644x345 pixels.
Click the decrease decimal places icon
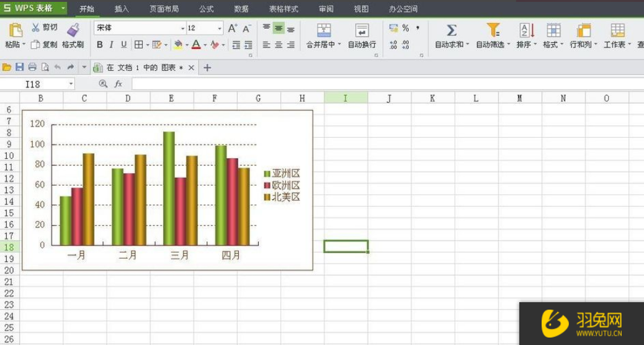[405, 45]
